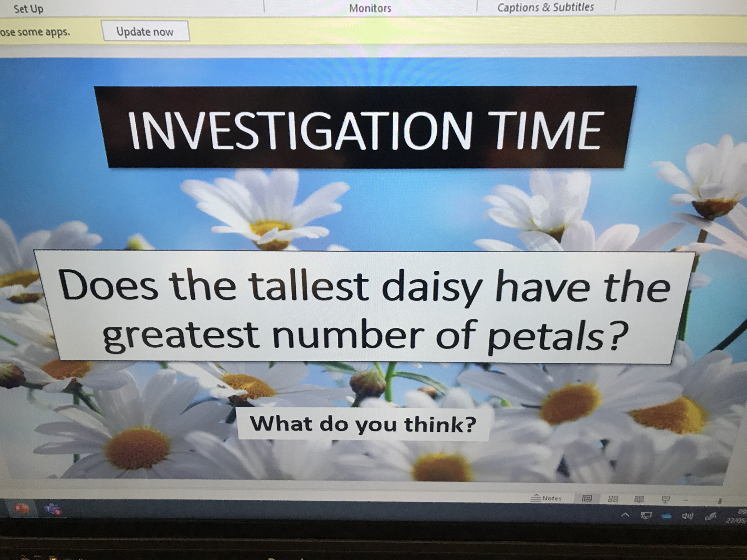Expand hidden system tray icons chevron
Image resolution: width=747 pixels, height=560 pixels.
click(625, 515)
